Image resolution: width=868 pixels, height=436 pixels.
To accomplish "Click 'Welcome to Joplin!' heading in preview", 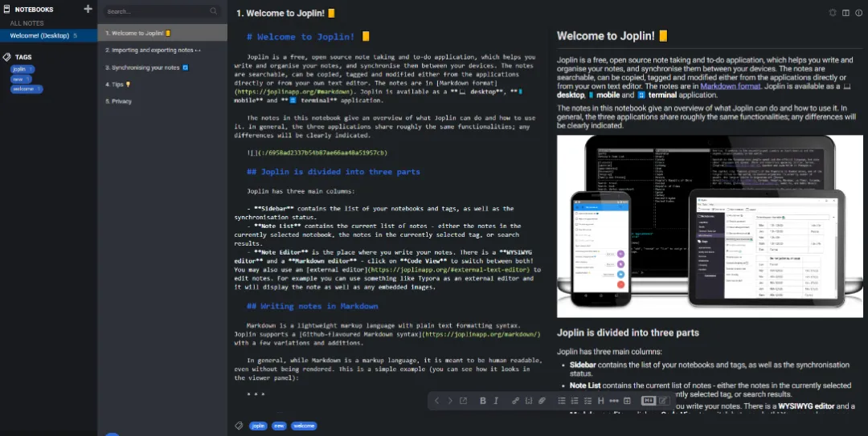I will click(612, 36).
